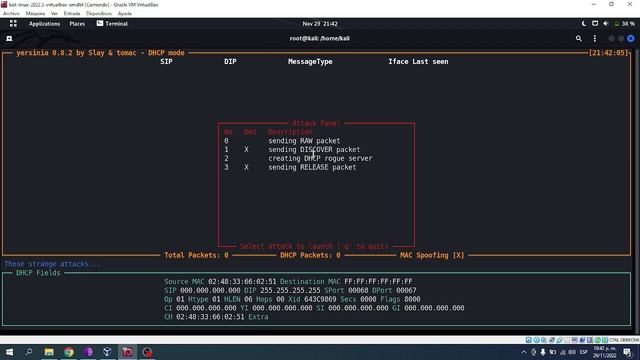
Task: Open the purple circle app on taskbar
Action: point(88,352)
